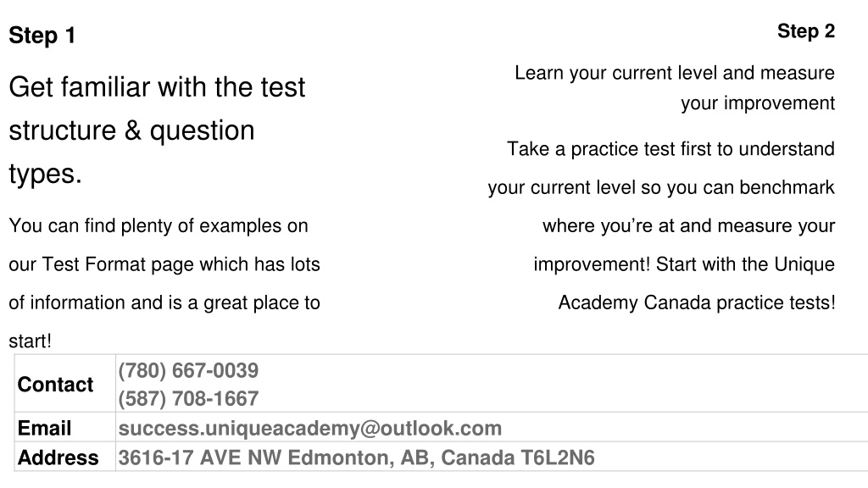The image size is (868, 488).
Task: Click "Academy Canada practice tests!" text
Action: [697, 302]
